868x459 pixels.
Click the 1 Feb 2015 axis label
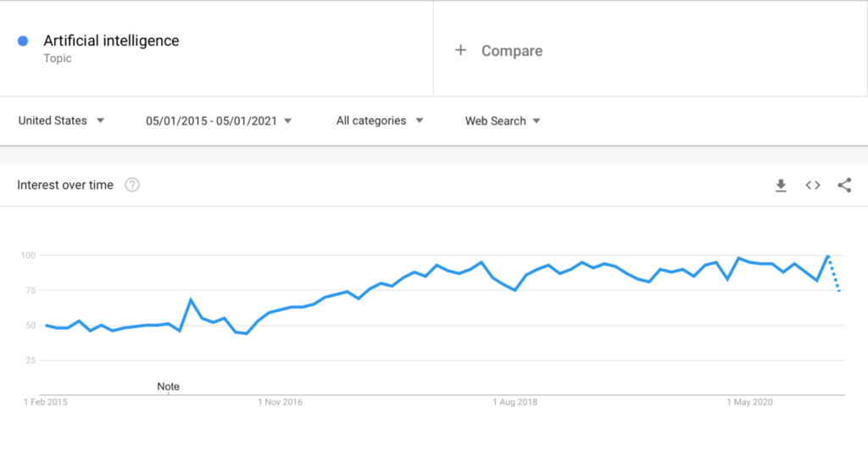click(x=46, y=402)
